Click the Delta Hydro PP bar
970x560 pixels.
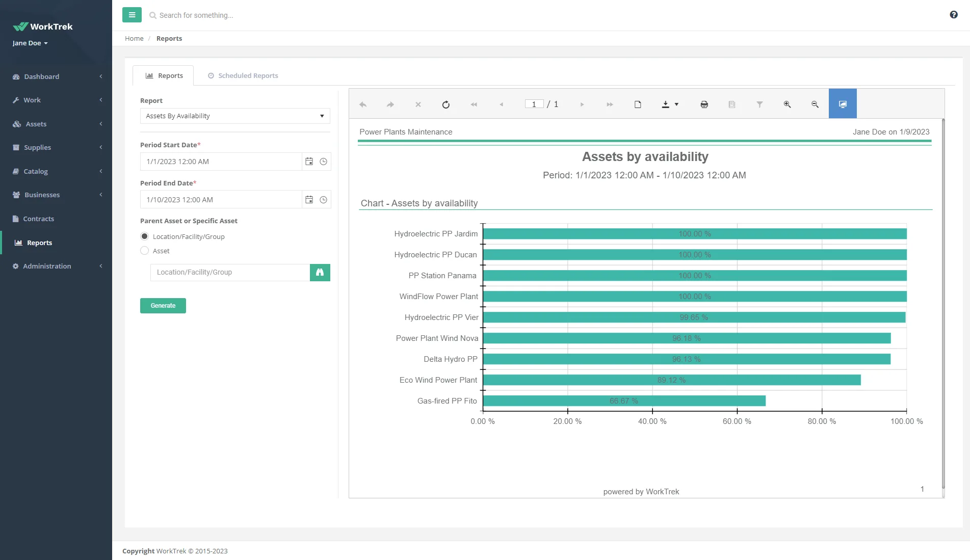[687, 359]
